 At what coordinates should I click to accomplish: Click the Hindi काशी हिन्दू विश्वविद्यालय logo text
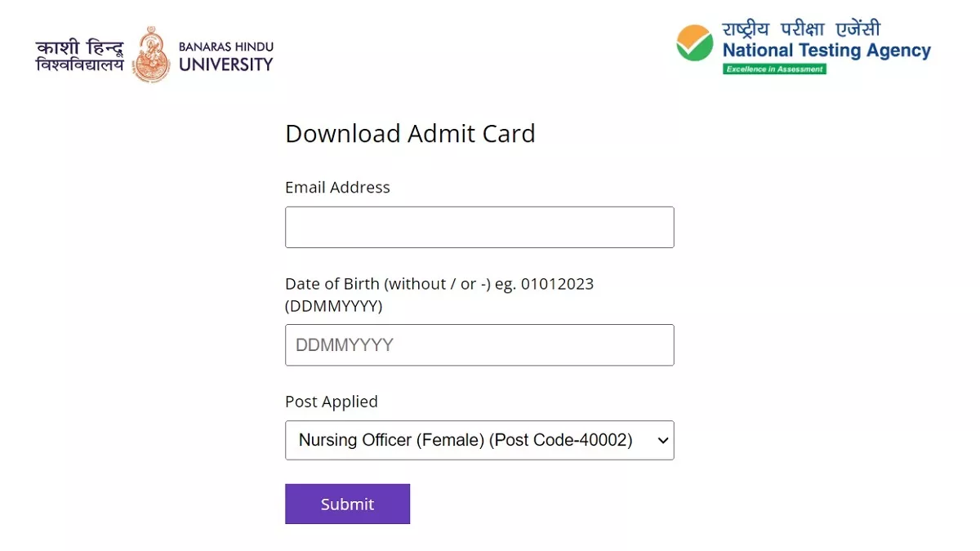pos(79,55)
